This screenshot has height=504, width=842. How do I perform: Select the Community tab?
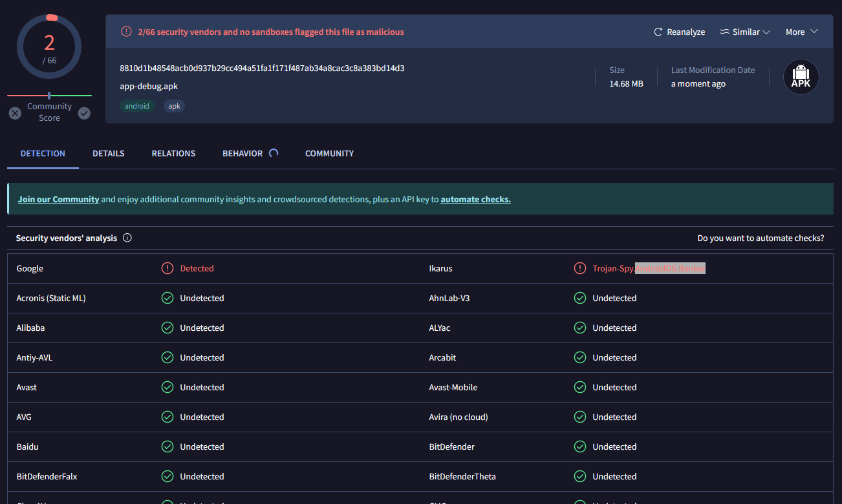[x=329, y=153]
